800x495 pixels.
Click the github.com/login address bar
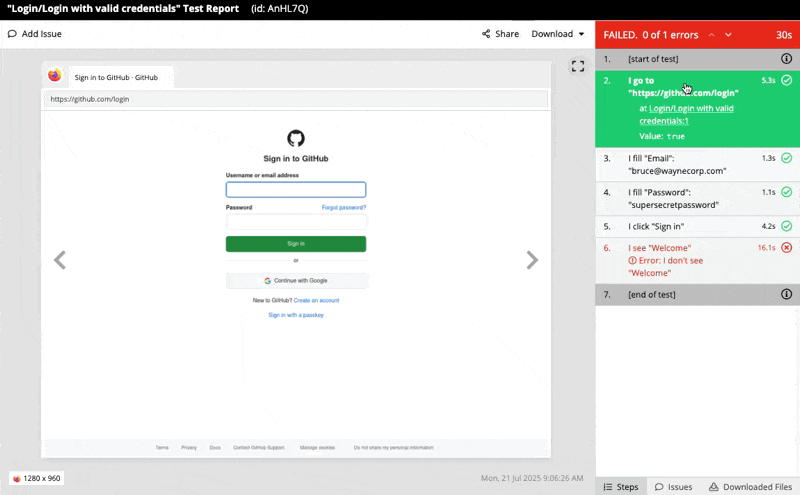pos(296,99)
